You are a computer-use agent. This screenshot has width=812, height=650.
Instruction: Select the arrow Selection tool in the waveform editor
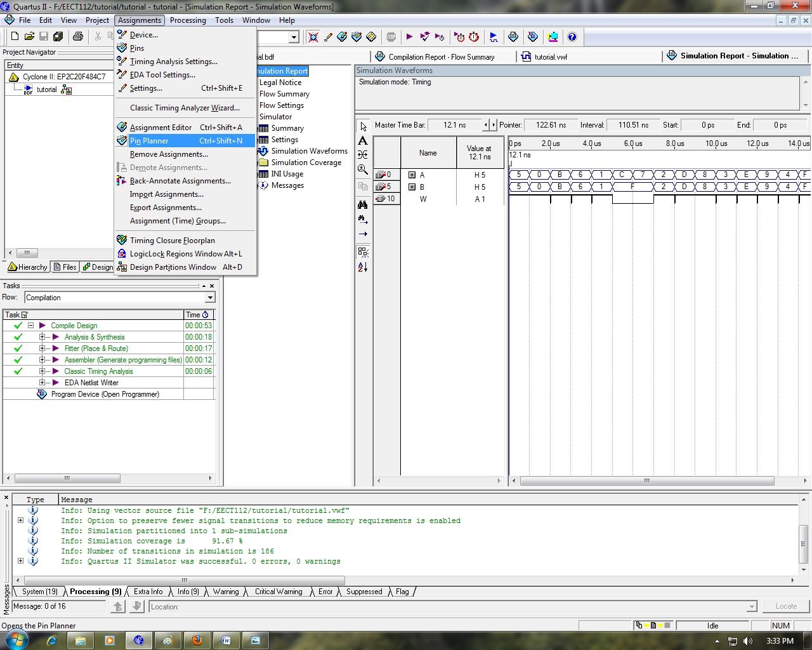(x=362, y=125)
